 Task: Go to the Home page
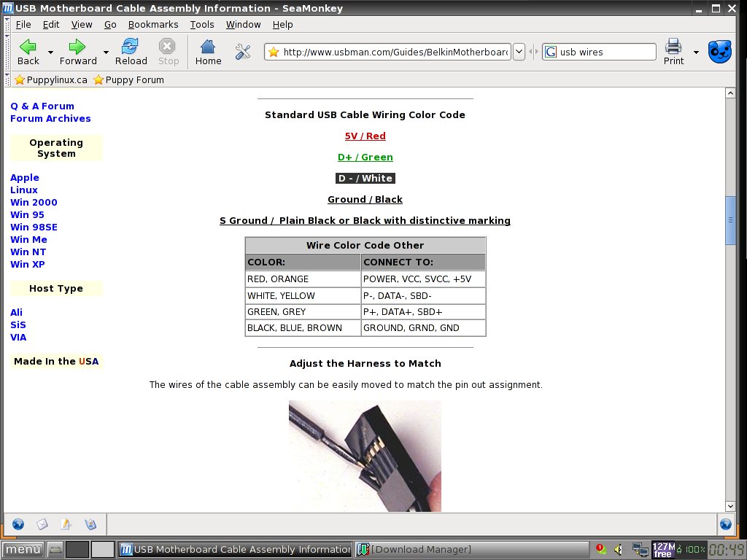(x=208, y=52)
